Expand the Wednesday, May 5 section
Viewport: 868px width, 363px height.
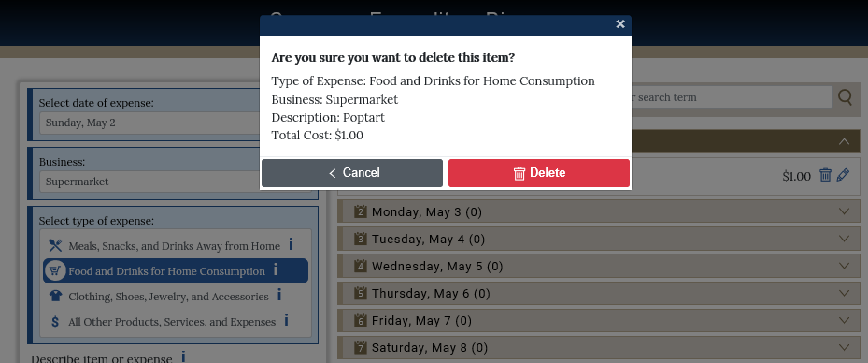[599, 266]
